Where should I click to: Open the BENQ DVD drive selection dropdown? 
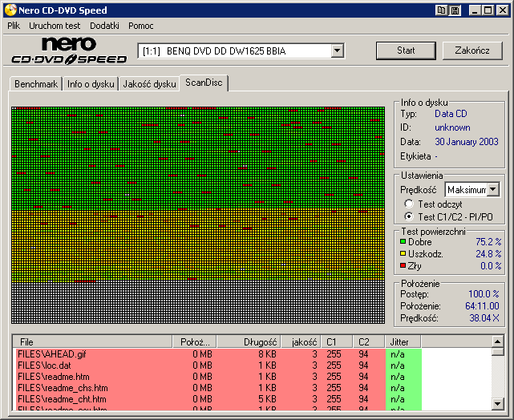click(338, 50)
